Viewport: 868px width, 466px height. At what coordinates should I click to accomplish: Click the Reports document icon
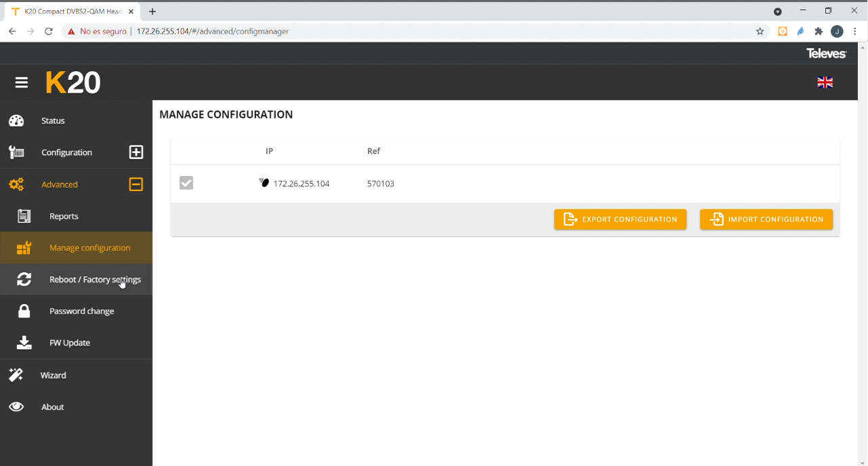coord(24,216)
